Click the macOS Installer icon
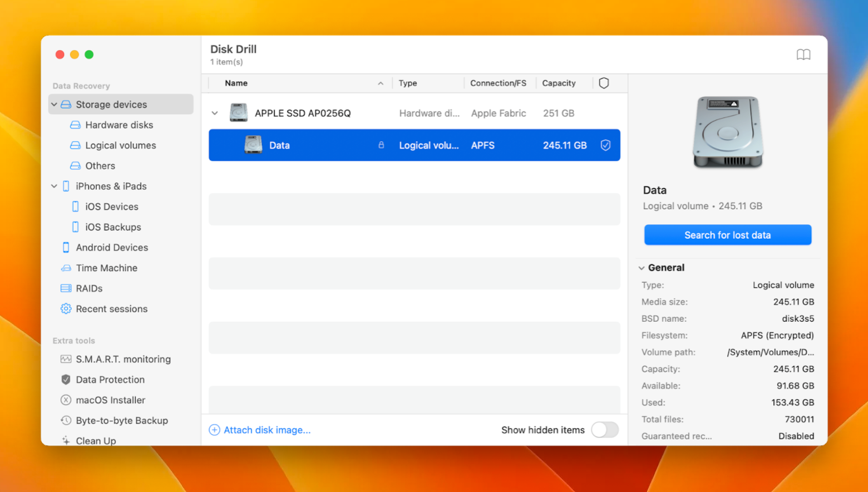The image size is (868, 492). click(x=66, y=400)
